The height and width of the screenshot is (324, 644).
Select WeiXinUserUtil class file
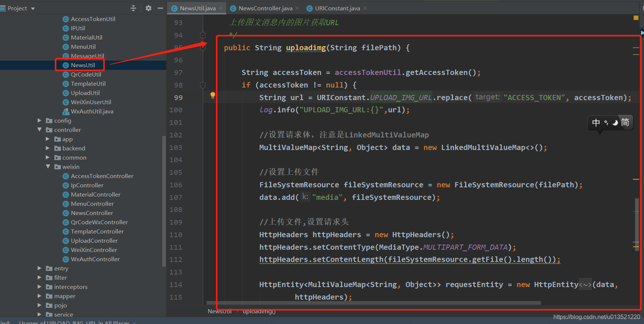tap(91, 102)
